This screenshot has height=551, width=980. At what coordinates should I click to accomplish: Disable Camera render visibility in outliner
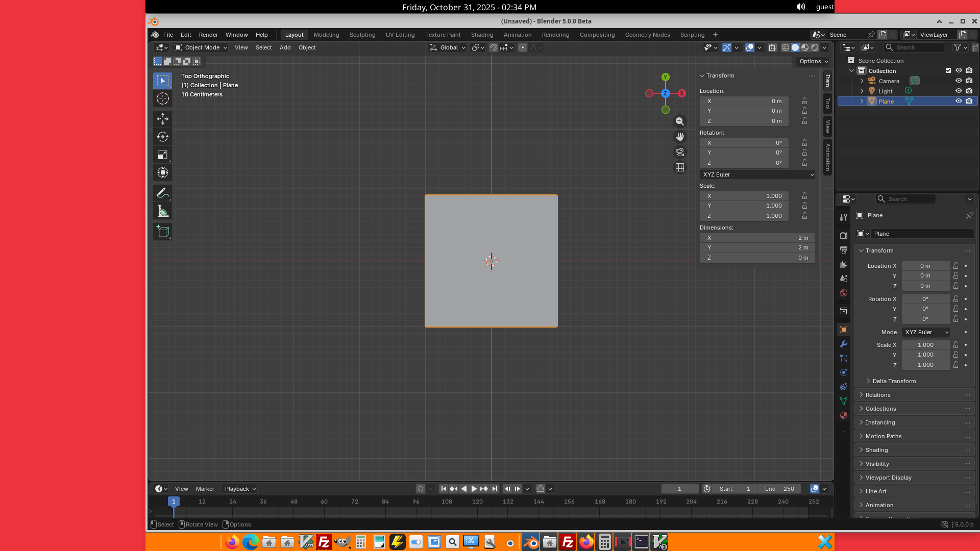969,81
